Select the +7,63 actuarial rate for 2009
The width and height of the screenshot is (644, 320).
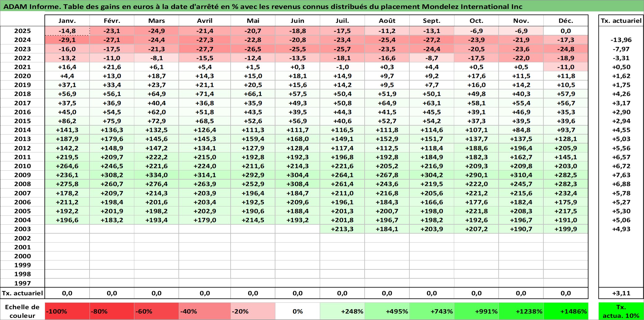[x=621, y=175]
